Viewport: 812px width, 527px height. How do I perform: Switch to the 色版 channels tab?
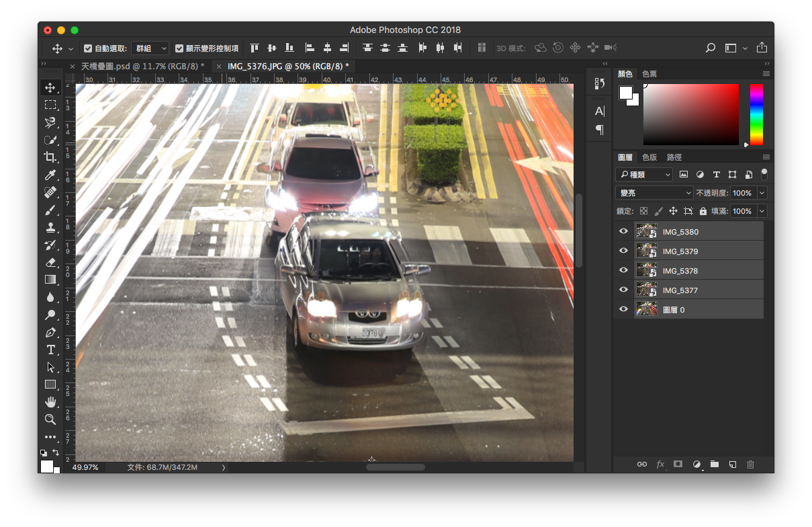[x=649, y=157]
